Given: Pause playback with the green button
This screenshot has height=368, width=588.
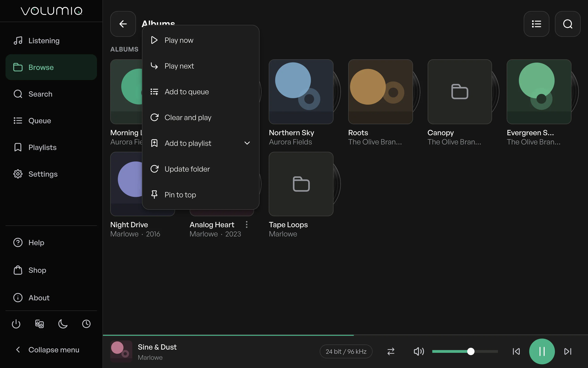Looking at the screenshot, I should tap(542, 351).
